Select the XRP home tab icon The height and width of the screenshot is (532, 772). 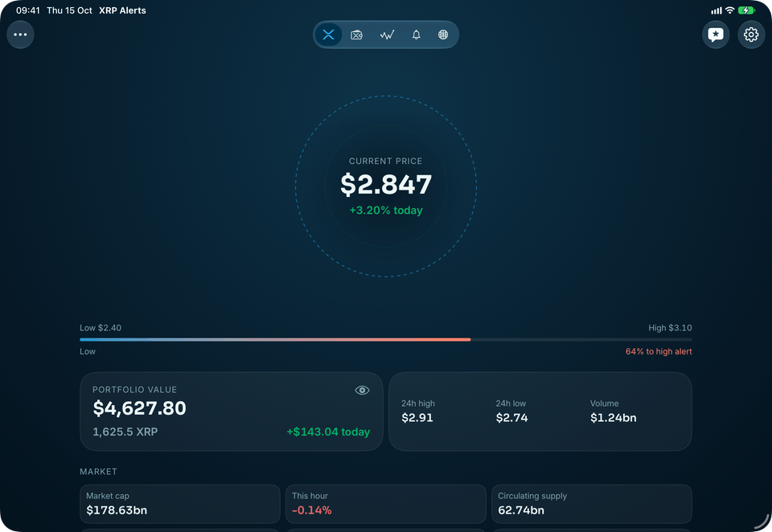(328, 35)
